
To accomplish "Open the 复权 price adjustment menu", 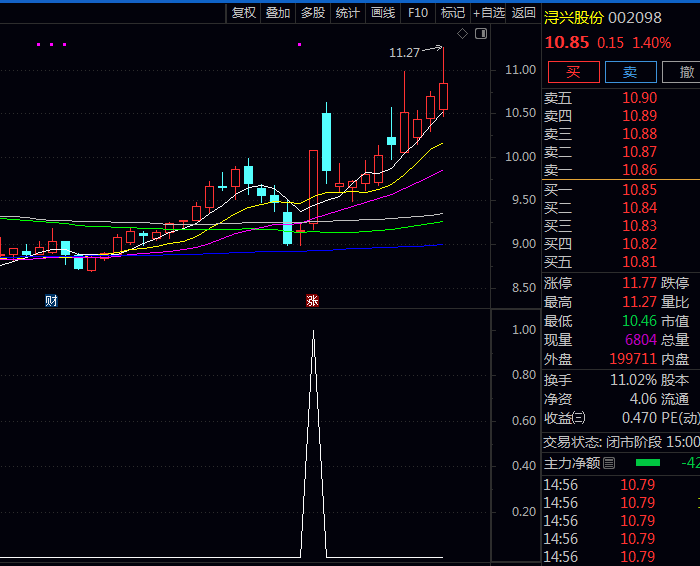I will click(x=244, y=13).
